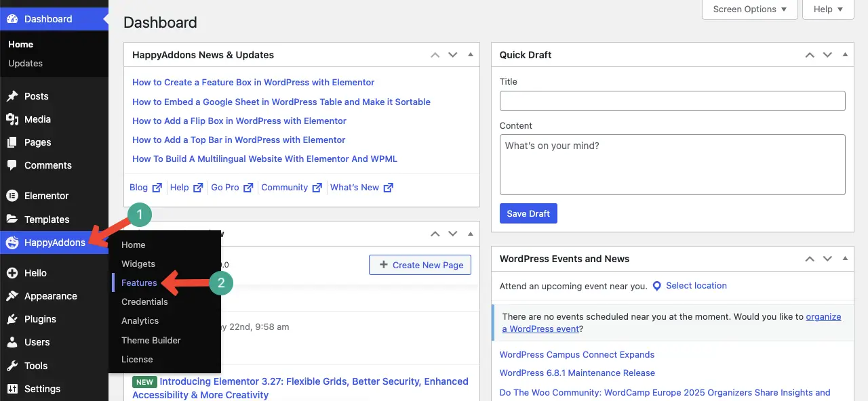Image resolution: width=868 pixels, height=401 pixels.
Task: Click the Comments speech bubble icon
Action: 12,165
